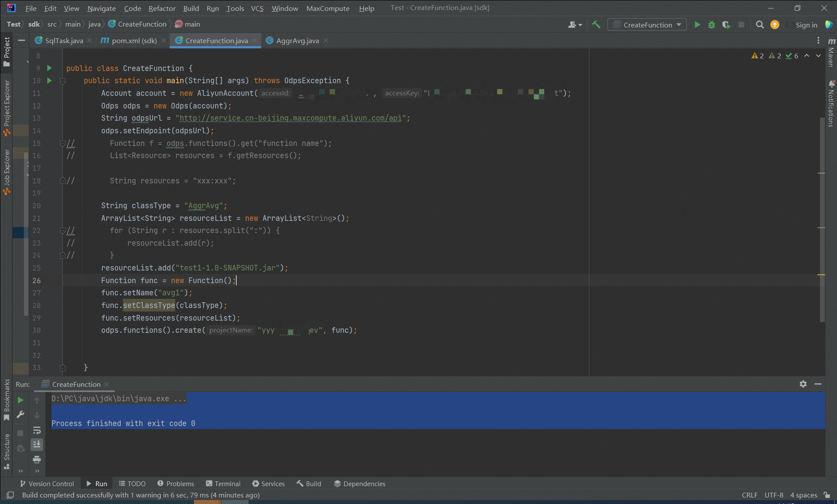Collapse left panel with minus icon
This screenshot has width=837, height=504.
pyautogui.click(x=21, y=41)
